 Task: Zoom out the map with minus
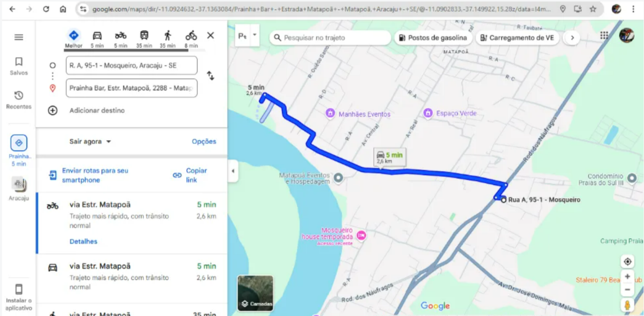tap(628, 289)
